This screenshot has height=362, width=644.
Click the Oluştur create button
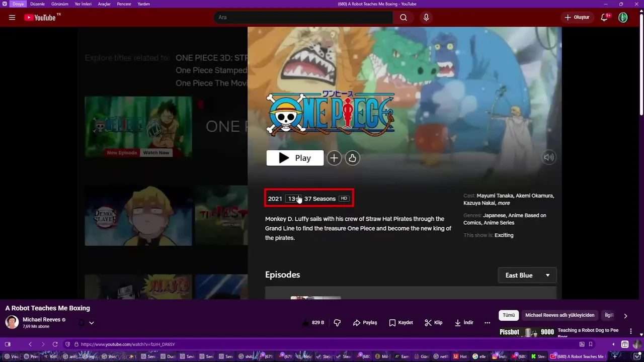(577, 18)
